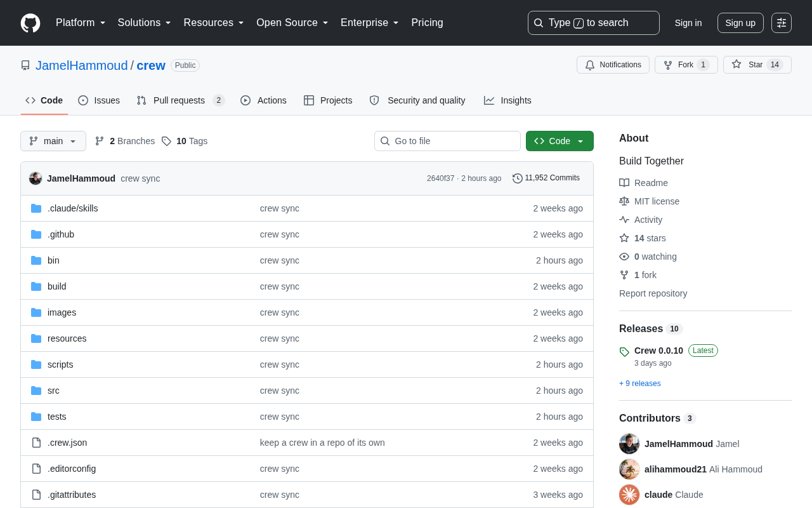812x508 pixels.
Task: Click the src folder icon
Action: [36, 391]
